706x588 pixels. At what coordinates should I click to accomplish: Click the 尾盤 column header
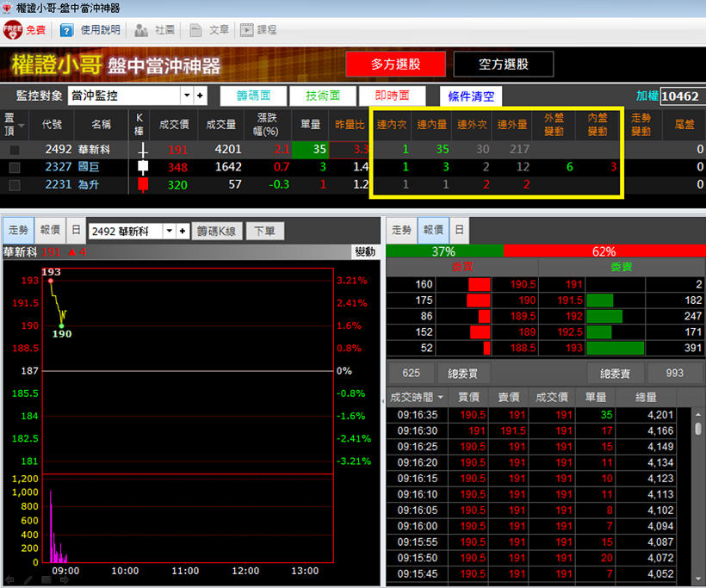tap(684, 125)
